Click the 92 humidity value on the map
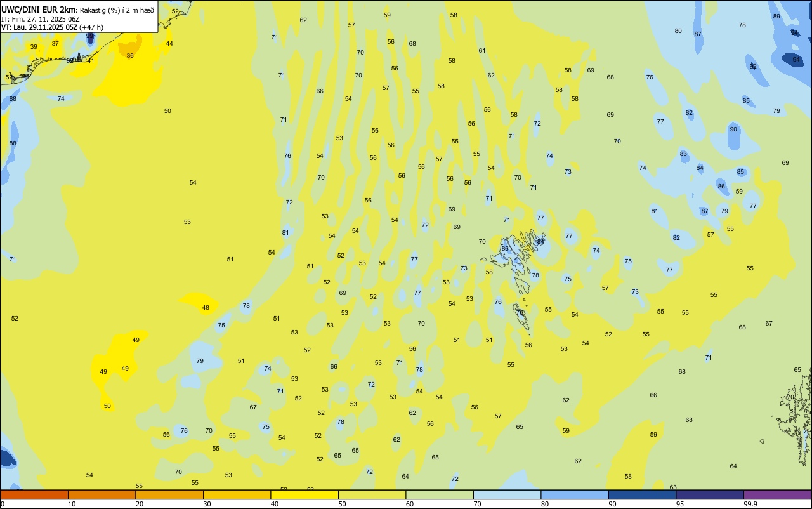 (x=753, y=67)
